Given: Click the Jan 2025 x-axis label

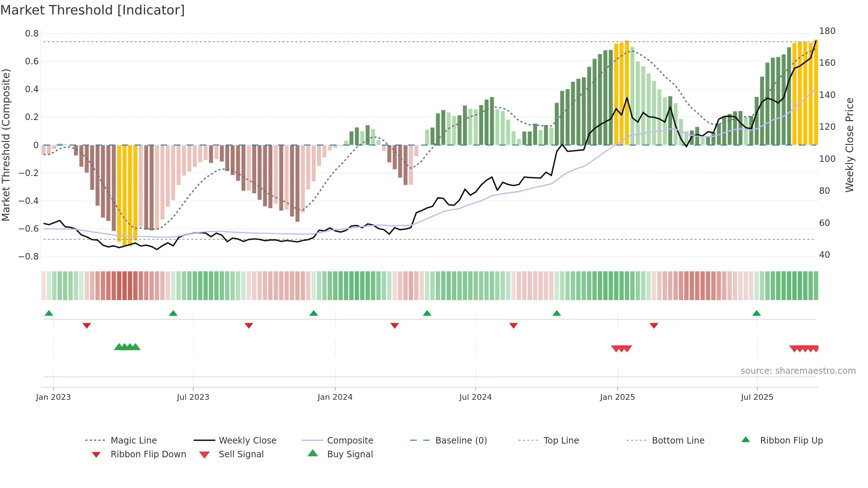Looking at the screenshot, I should pos(618,397).
